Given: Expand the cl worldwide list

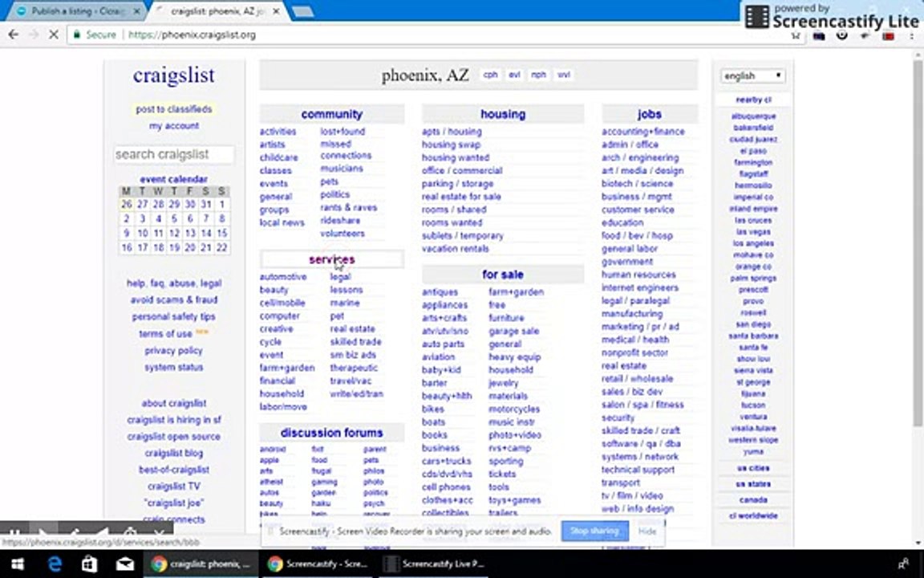Looking at the screenshot, I should coord(753,515).
